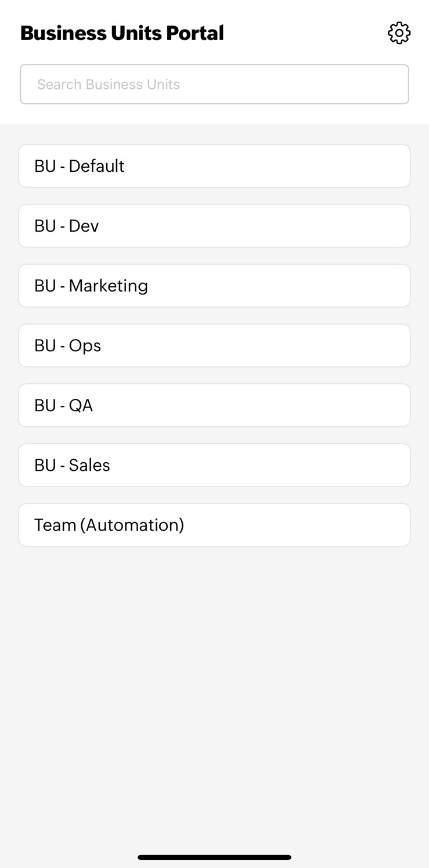
Task: Click the 'Default' label in the list
Action: [96, 166]
